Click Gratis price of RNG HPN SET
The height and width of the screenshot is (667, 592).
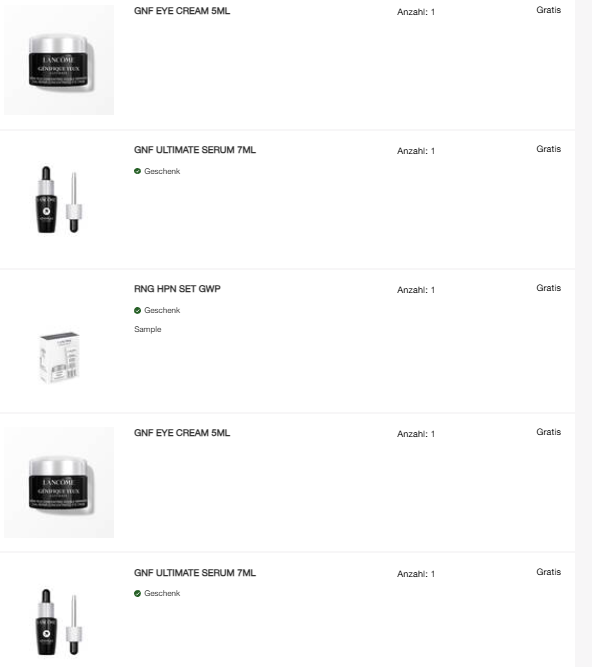[x=549, y=288]
